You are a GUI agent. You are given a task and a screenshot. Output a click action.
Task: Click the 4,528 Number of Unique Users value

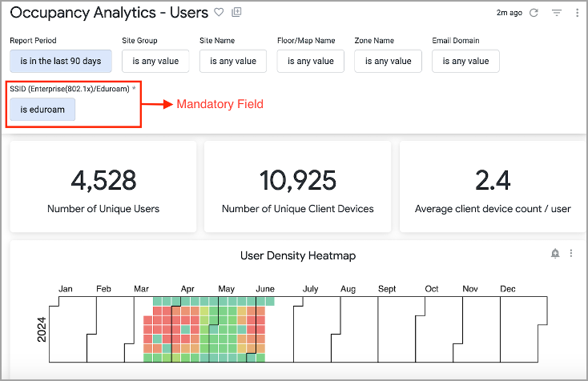tap(103, 181)
